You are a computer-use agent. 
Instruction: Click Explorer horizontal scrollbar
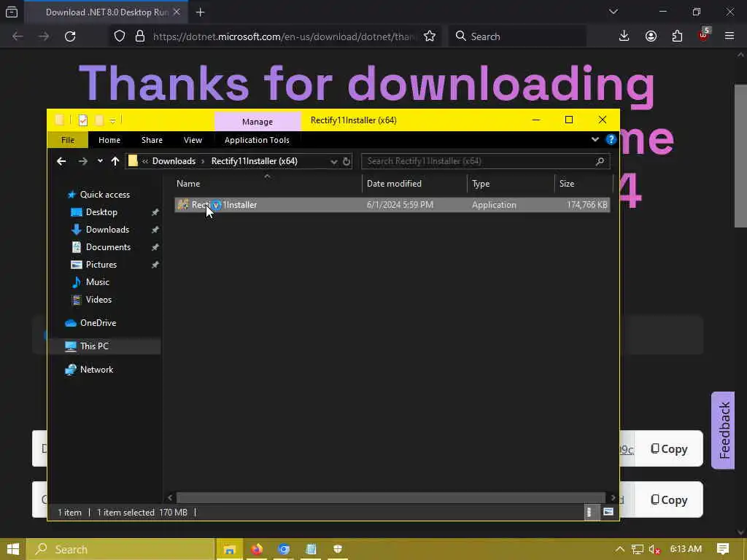point(391,498)
